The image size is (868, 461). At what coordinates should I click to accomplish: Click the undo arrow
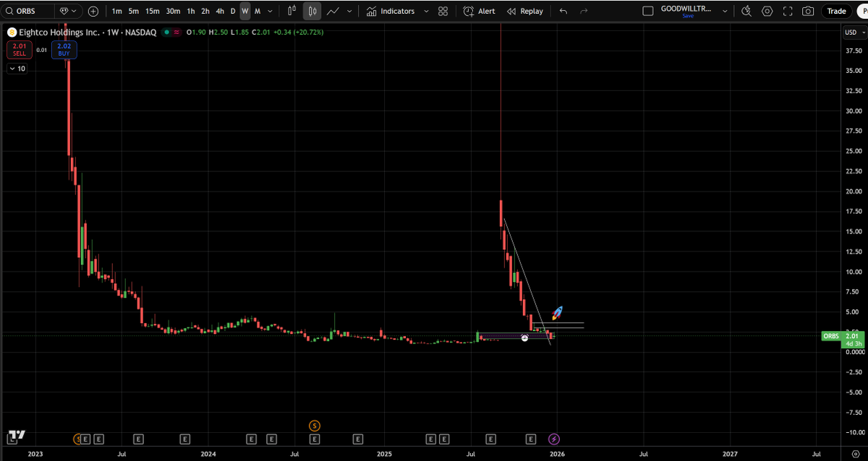pyautogui.click(x=563, y=11)
